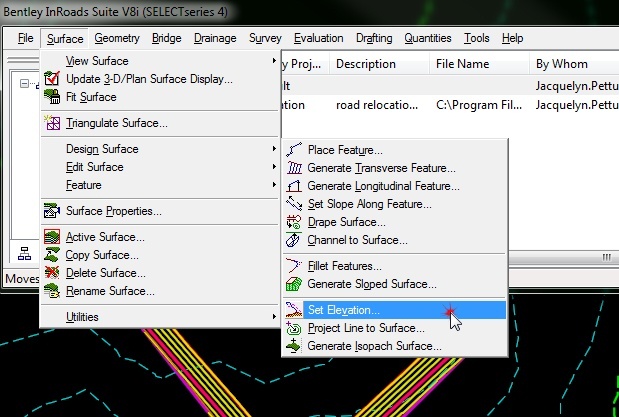Click the Place Feature icon

coord(294,150)
